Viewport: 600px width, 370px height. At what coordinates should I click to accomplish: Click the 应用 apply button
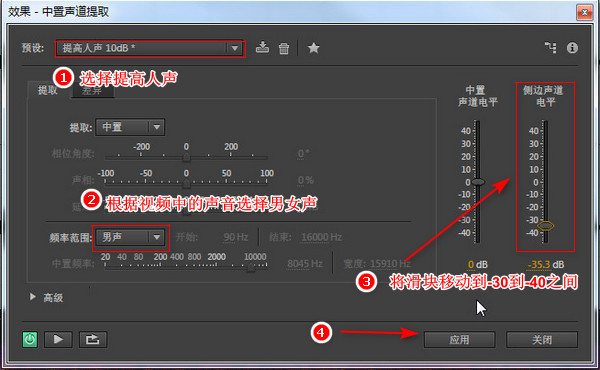pyautogui.click(x=459, y=339)
